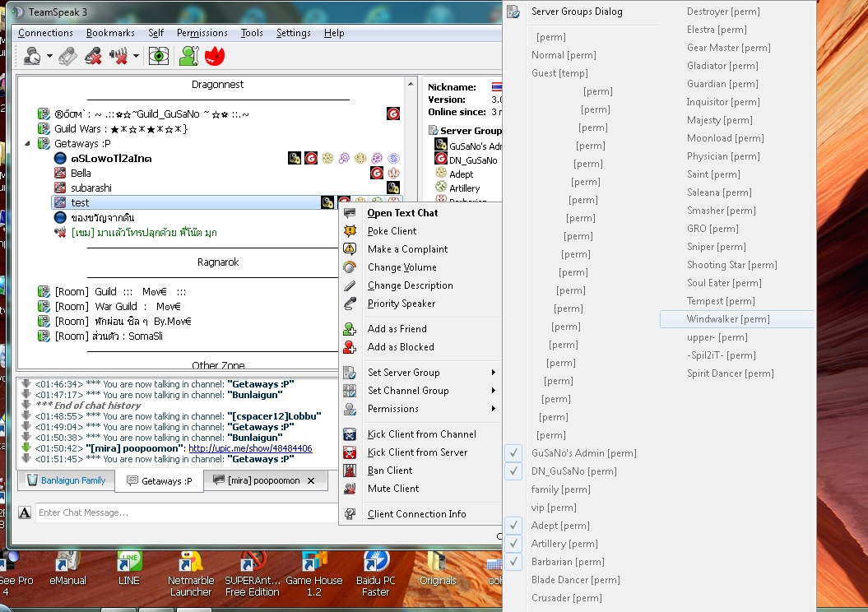Screen dimensions: 868x612
Task: Click the Mute Client icon
Action: (x=350, y=489)
